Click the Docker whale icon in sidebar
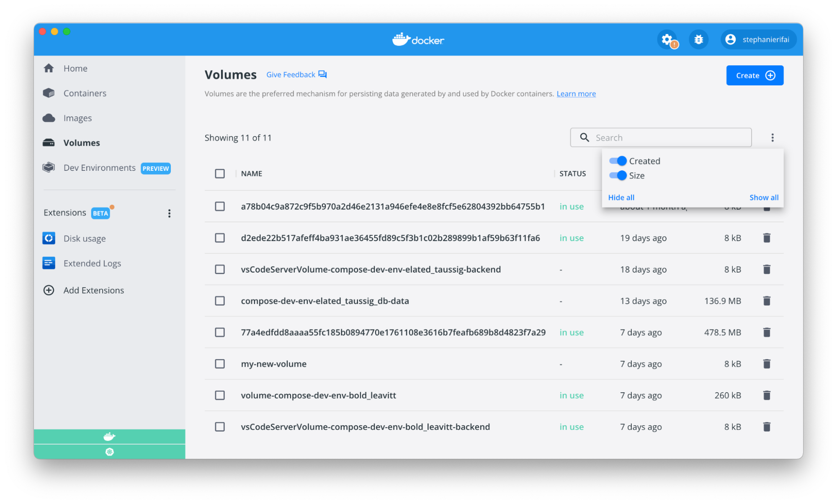Viewport: 837px width, 504px height. pos(110,437)
